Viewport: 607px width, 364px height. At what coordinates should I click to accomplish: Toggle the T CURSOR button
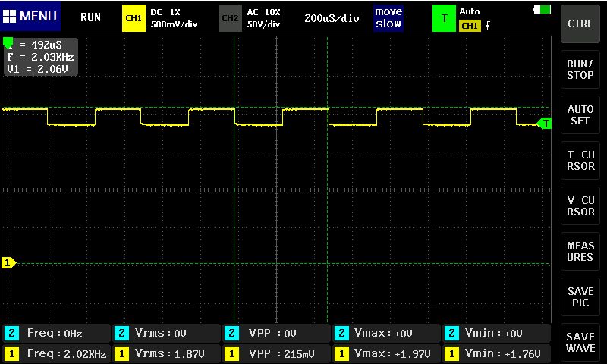click(x=580, y=161)
